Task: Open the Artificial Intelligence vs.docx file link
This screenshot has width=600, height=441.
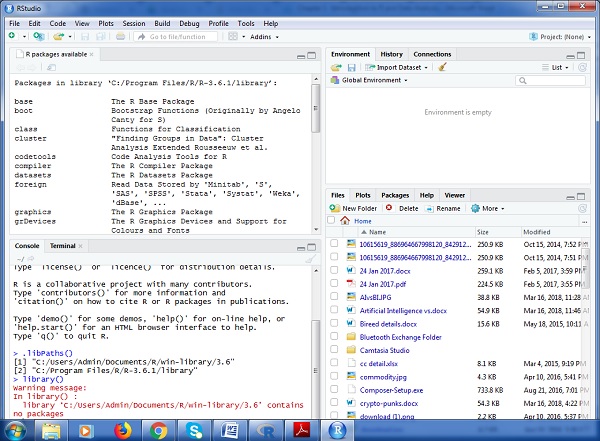Action: point(405,311)
